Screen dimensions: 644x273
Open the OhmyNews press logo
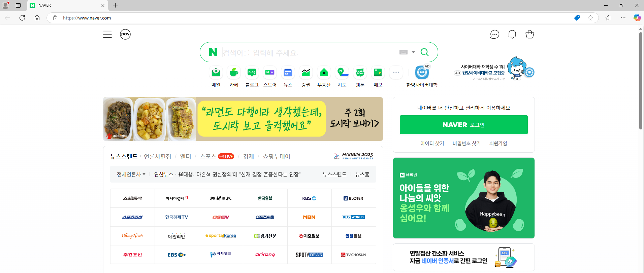132,236
